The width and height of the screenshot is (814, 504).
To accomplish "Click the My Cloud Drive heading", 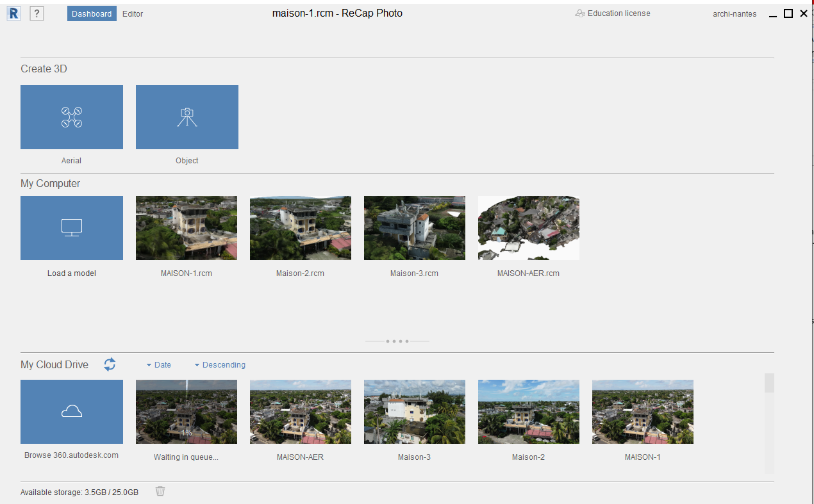I will coord(54,364).
